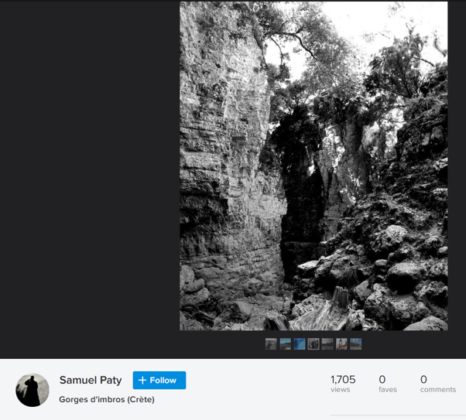Click the 'comments' label text
This screenshot has height=420, width=466.
[438, 390]
